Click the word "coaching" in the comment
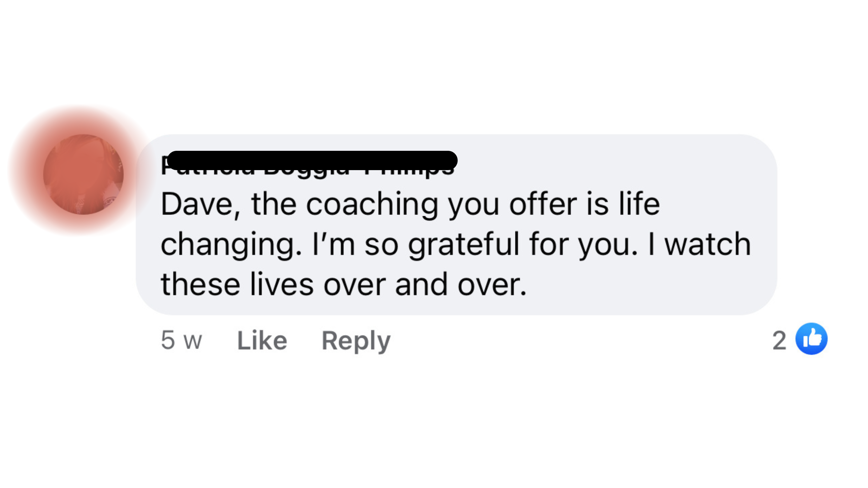Image resolution: width=868 pixels, height=488 pixels. coord(372,205)
